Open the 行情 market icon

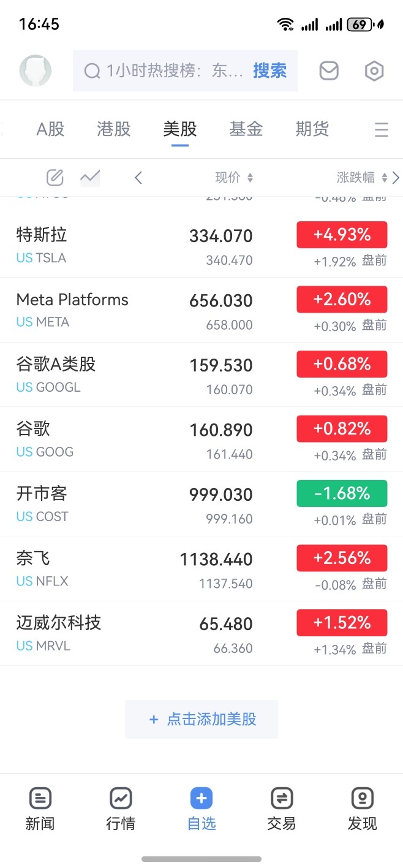pyautogui.click(x=121, y=809)
